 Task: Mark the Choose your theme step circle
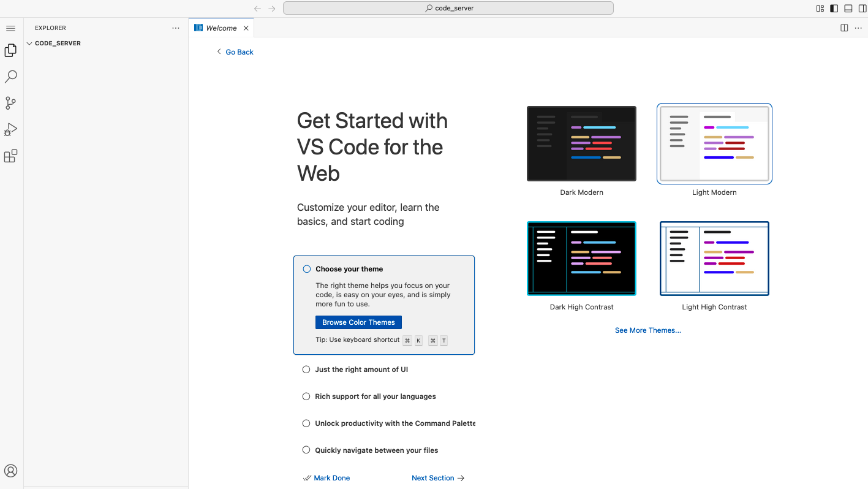pos(307,269)
